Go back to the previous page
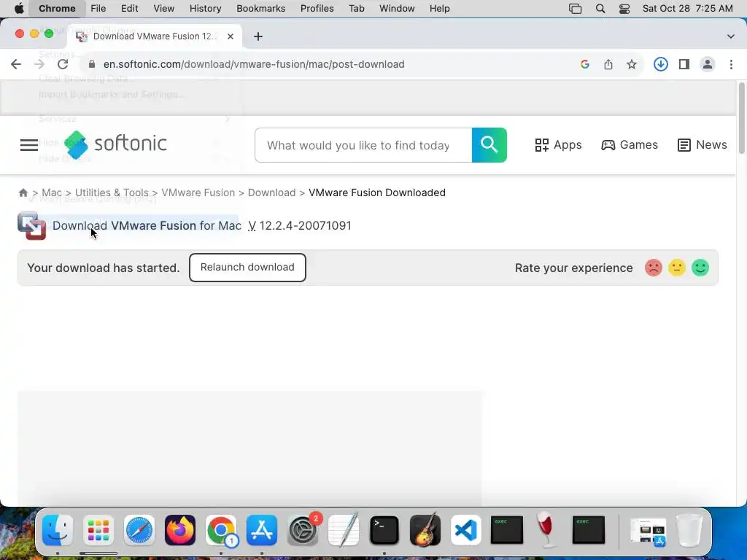 [x=16, y=64]
